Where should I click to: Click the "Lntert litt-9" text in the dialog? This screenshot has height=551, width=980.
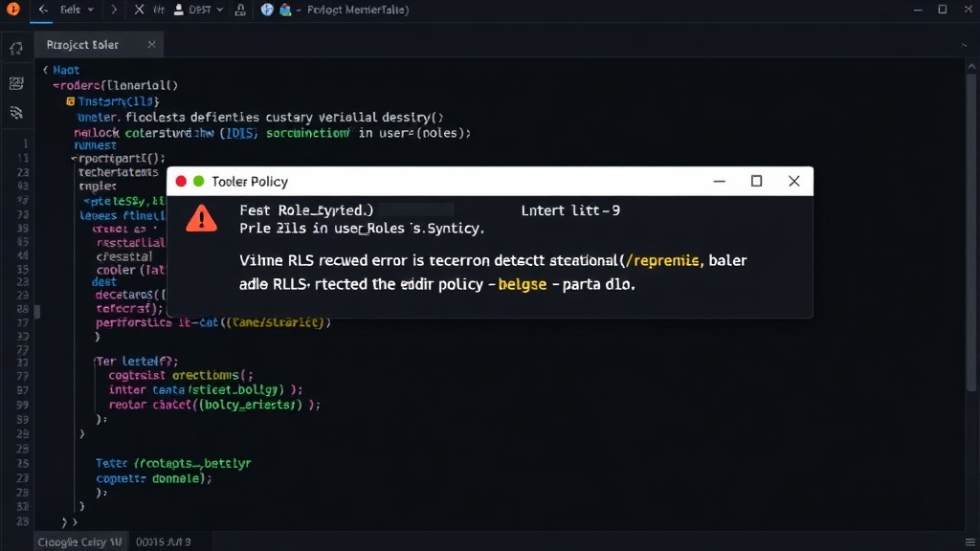click(x=570, y=210)
